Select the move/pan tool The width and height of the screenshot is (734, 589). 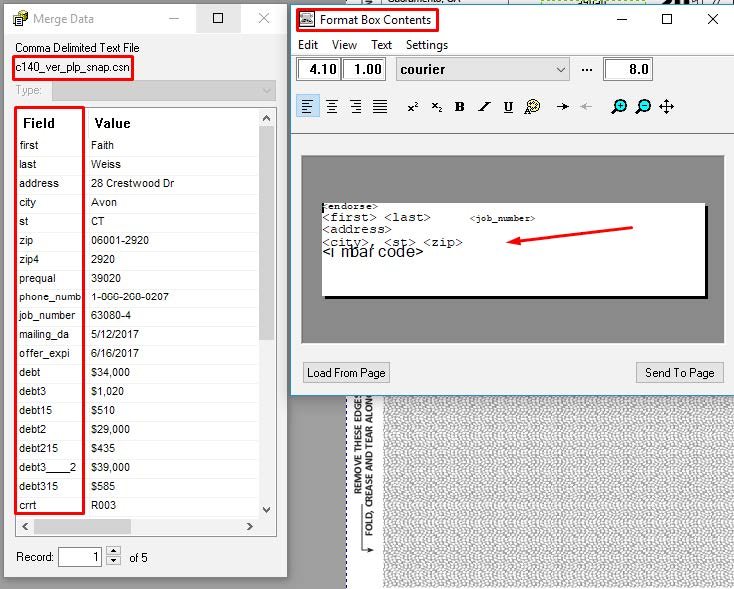pos(667,107)
